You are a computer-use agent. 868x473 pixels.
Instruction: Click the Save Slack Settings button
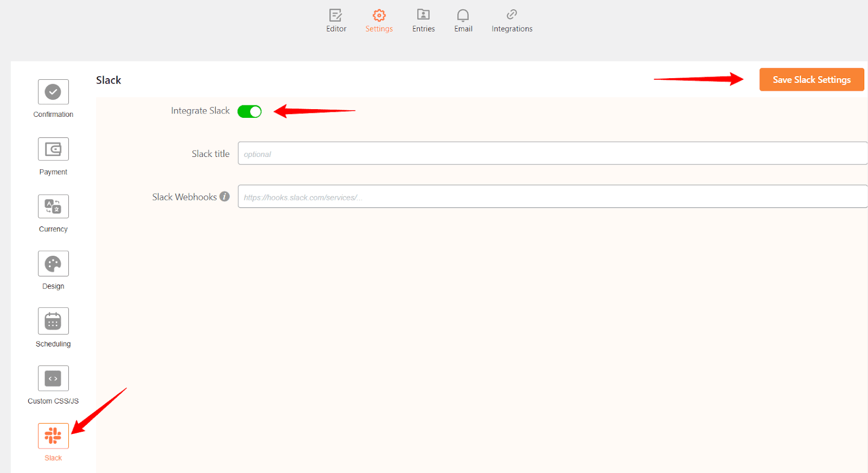812,79
